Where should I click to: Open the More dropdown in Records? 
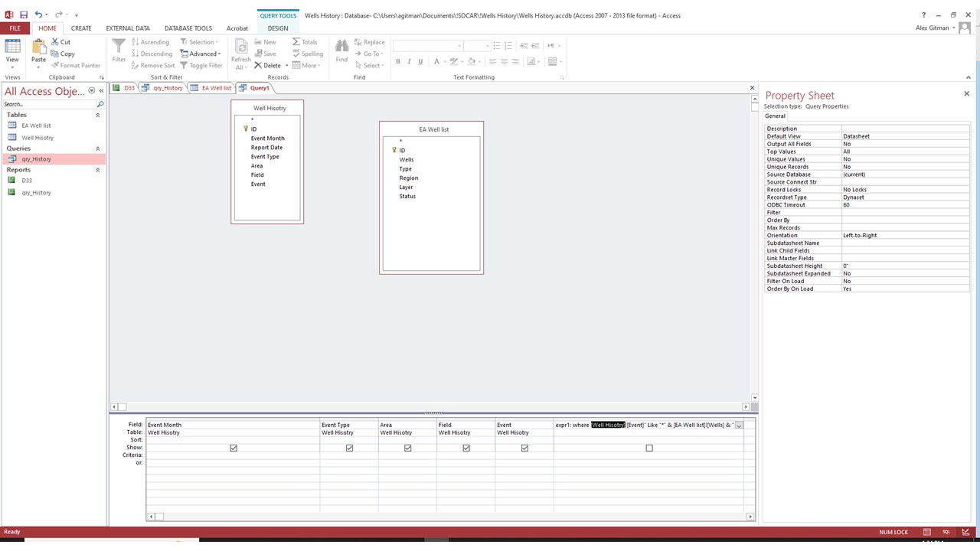click(306, 65)
